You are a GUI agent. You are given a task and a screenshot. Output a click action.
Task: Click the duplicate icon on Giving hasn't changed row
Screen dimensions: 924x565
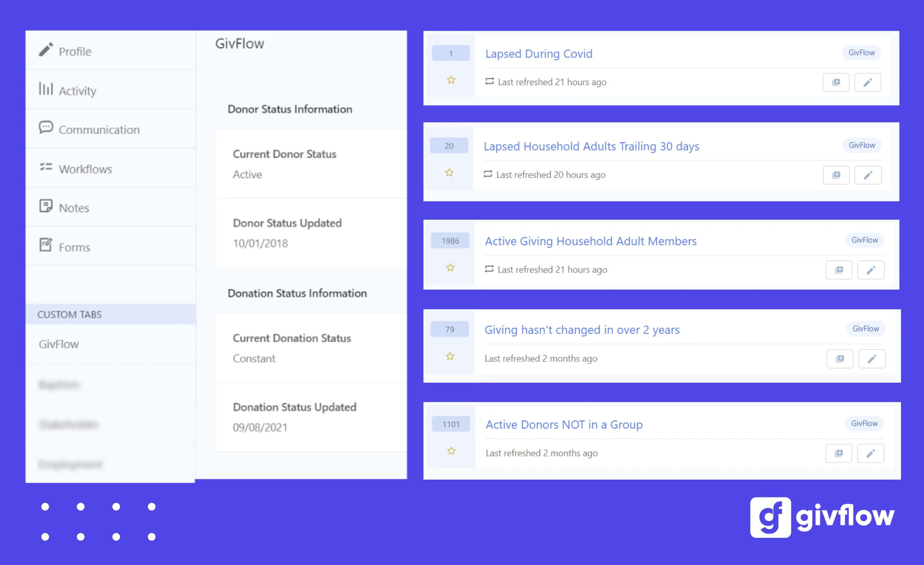pos(840,359)
